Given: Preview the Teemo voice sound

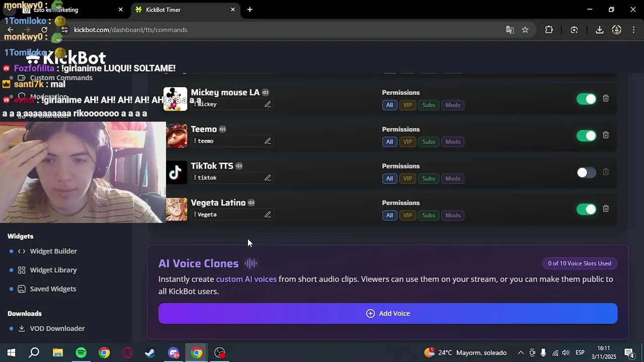Looking at the screenshot, I should click(x=222, y=129).
